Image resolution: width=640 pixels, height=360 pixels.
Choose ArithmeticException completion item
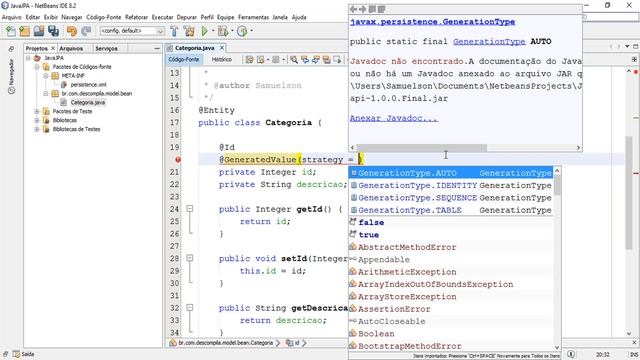coord(451,272)
